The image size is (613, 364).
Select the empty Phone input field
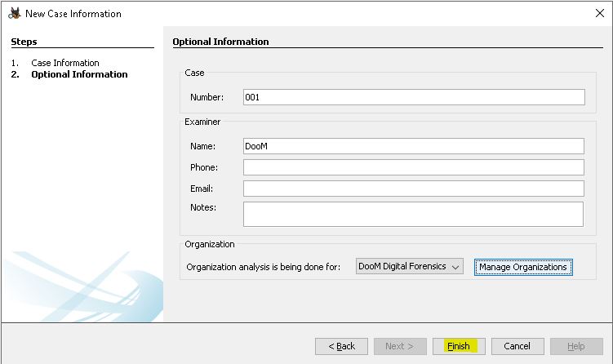point(414,167)
